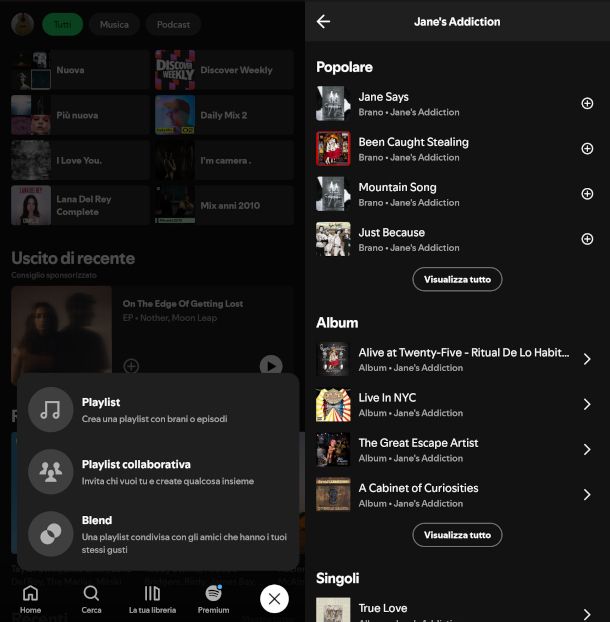The height and width of the screenshot is (622, 610).
Task: Expand The Great Escape Artist album chevron
Action: (587, 449)
